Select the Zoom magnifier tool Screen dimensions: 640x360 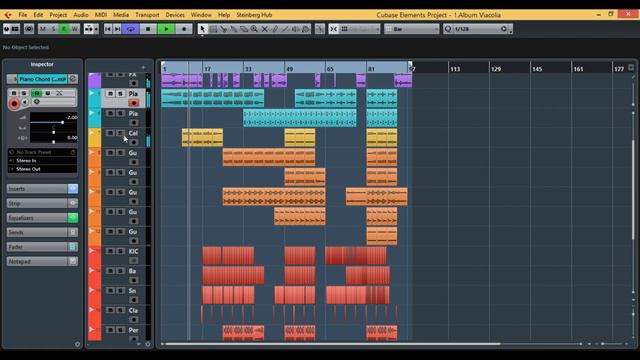click(x=254, y=29)
